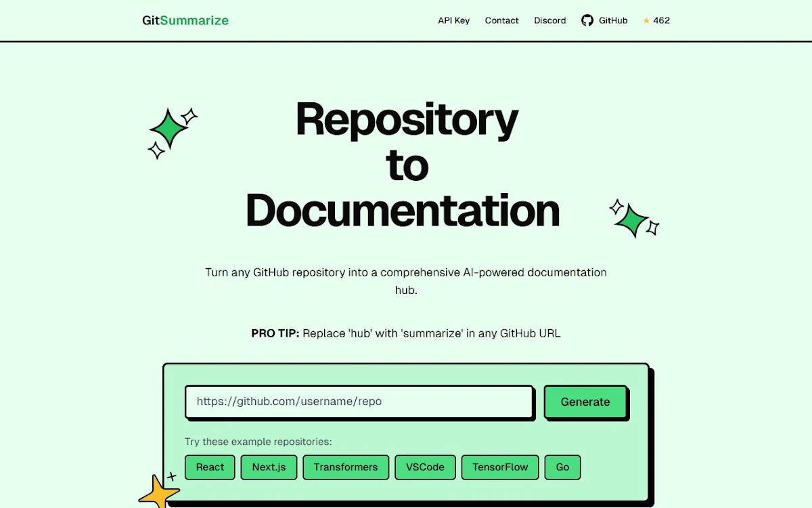Open the GitHub text link
The image size is (812, 508).
pos(613,20)
